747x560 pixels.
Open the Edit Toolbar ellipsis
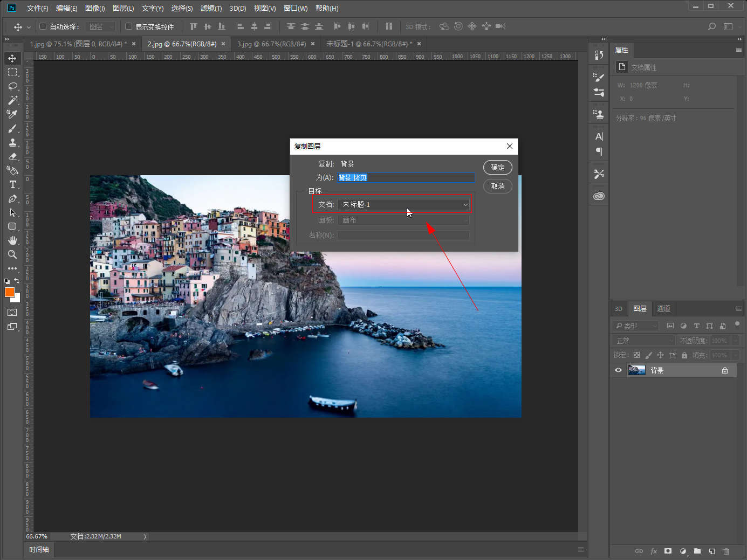(x=12, y=268)
